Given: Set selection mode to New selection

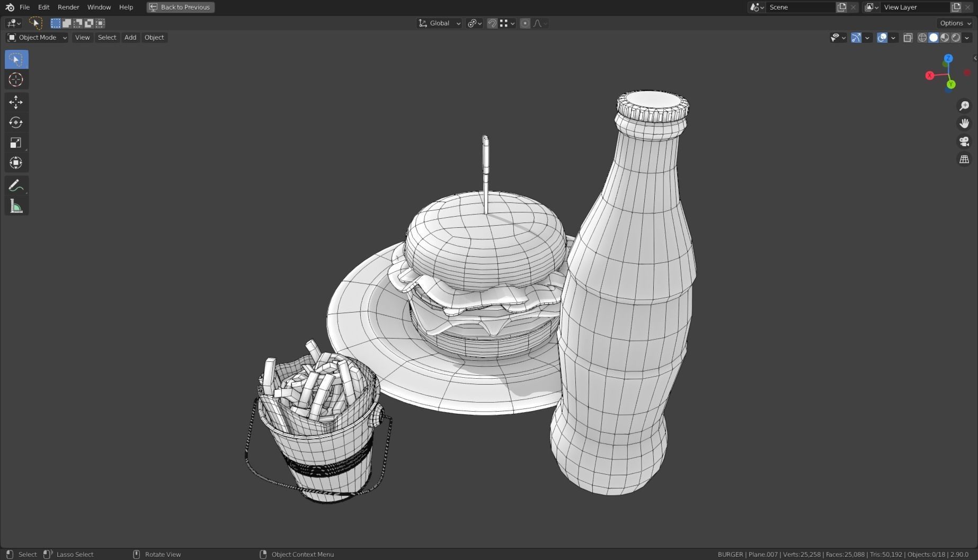Looking at the screenshot, I should 56,23.
